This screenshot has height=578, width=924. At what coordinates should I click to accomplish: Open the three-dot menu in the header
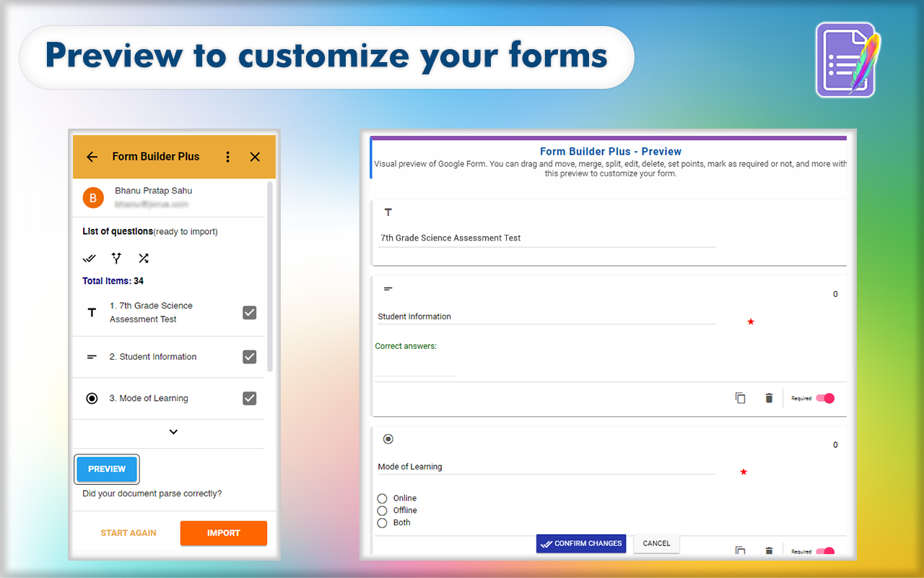click(227, 156)
